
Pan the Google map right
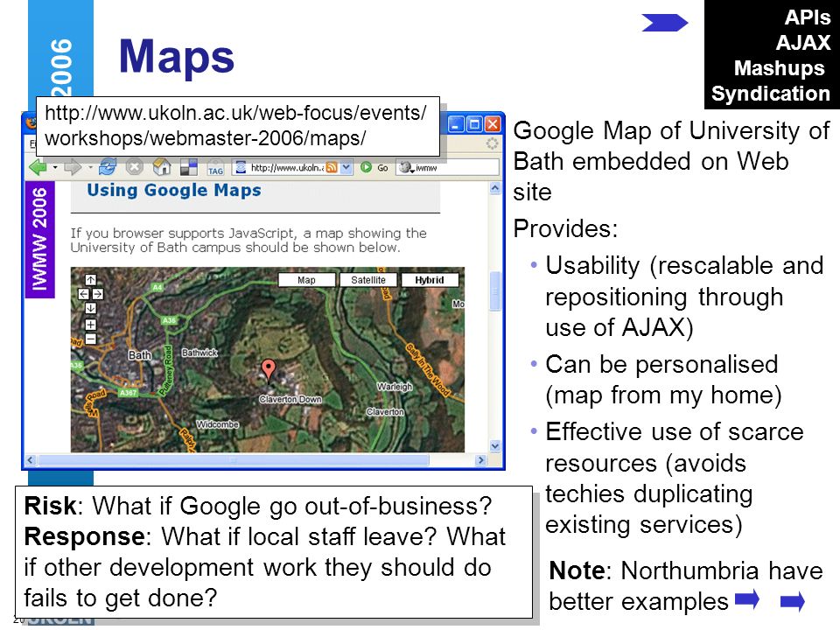click(97, 294)
